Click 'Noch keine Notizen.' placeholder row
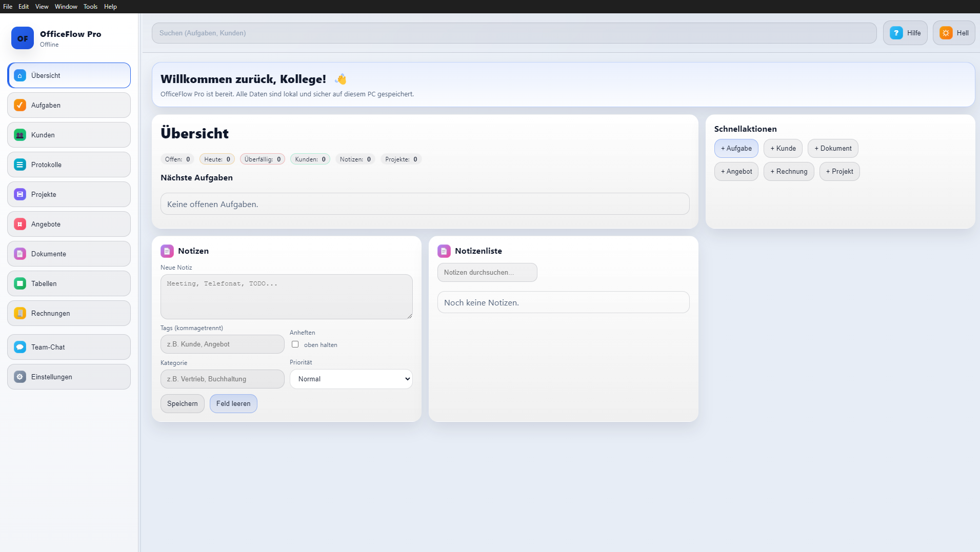This screenshot has height=552, width=980. [x=564, y=302]
